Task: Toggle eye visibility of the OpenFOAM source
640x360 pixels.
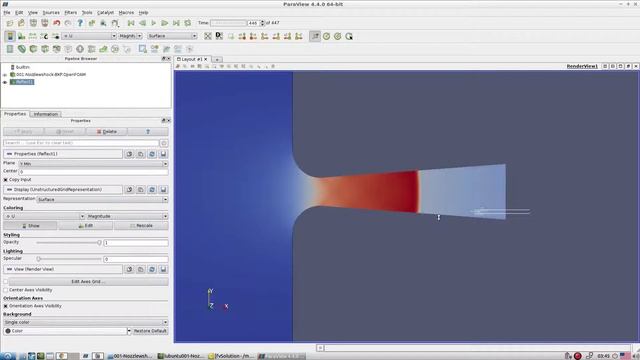Action: click(x=5, y=75)
